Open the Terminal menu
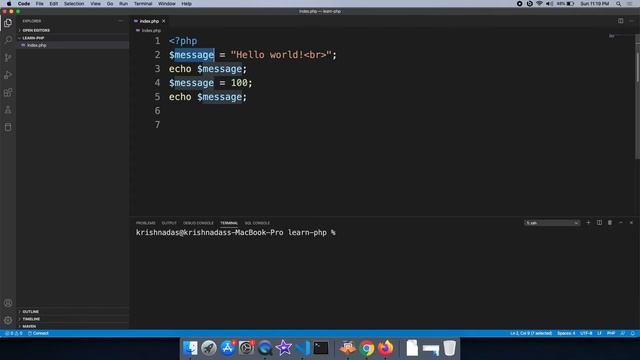Screen dimensions: 640x360 tap(143, 4)
